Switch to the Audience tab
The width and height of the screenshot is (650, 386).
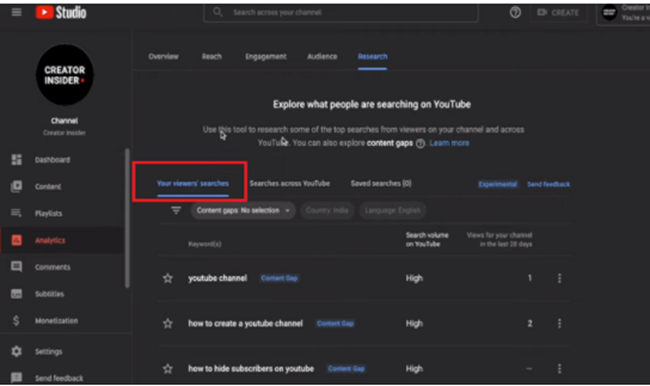tap(322, 56)
